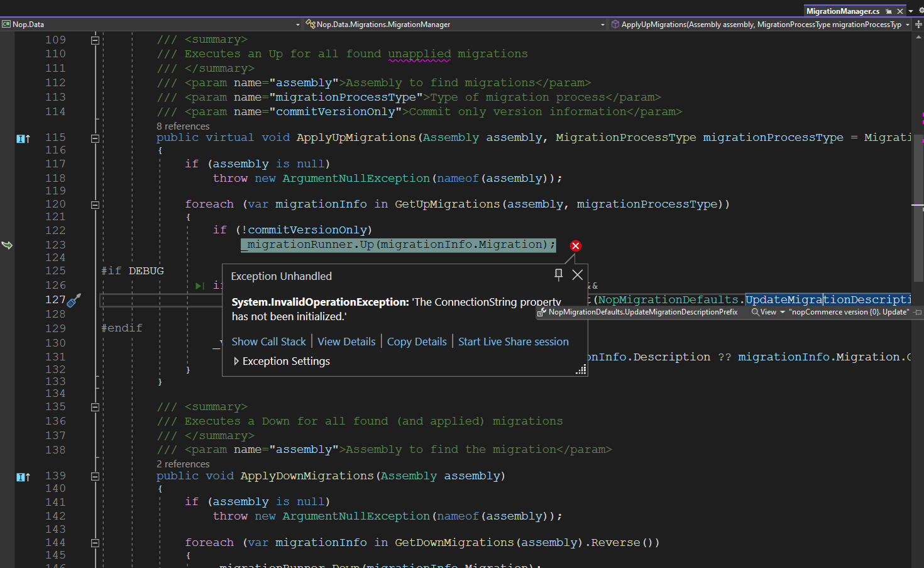Screen dimensions: 924x568
Task: Expand the Exception Settings section
Action: [237, 361]
